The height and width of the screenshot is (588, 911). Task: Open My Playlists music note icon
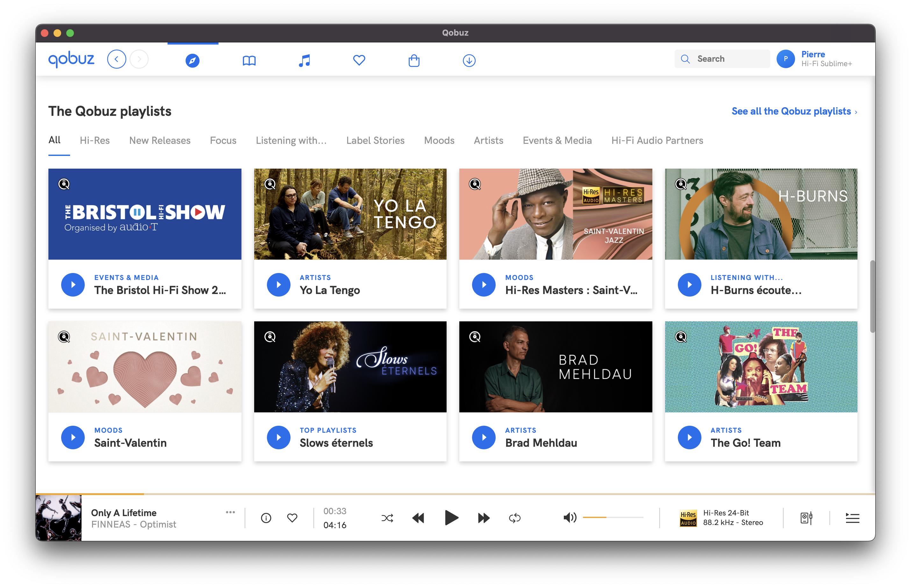pyautogui.click(x=304, y=60)
